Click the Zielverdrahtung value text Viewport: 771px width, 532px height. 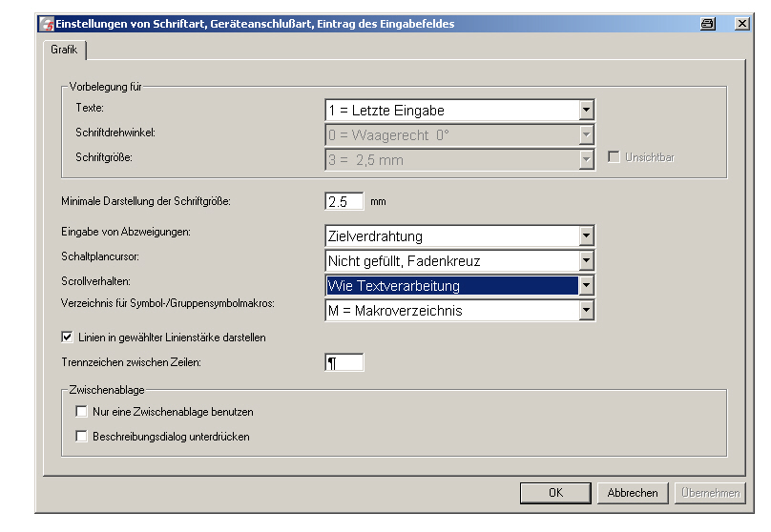coord(375,236)
